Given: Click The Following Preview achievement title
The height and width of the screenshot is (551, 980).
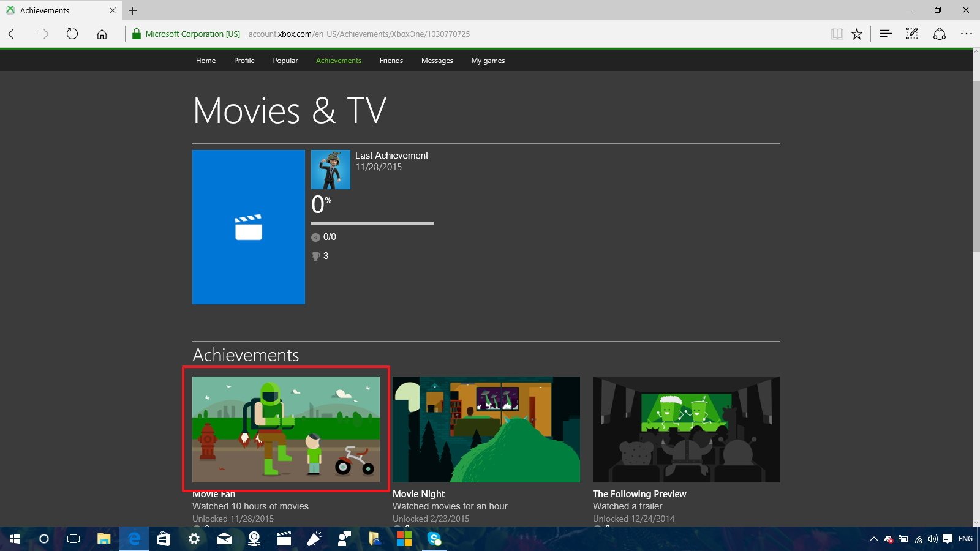Looking at the screenshot, I should click(639, 494).
